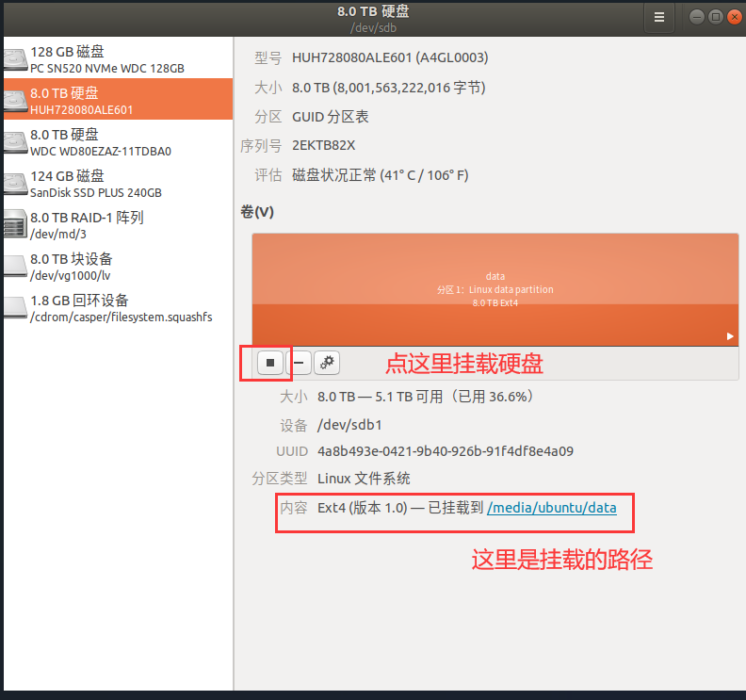Viewport: 746px width, 700px height.
Task: Open additional partition options gear button
Action: (327, 363)
